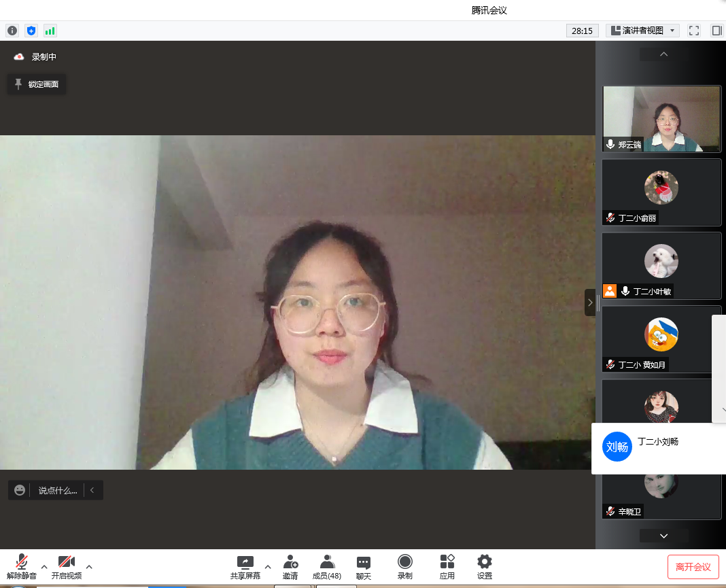Click the 锁定画面 pin button

click(37, 84)
